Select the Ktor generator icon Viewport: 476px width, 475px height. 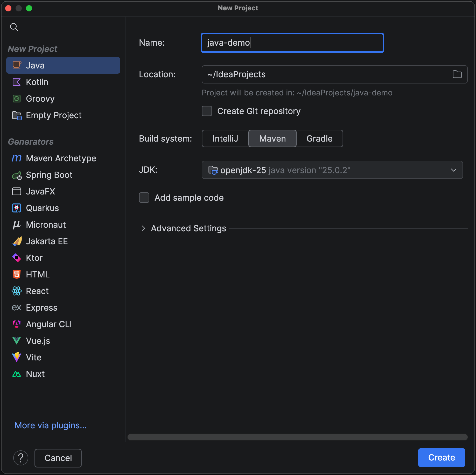point(17,258)
